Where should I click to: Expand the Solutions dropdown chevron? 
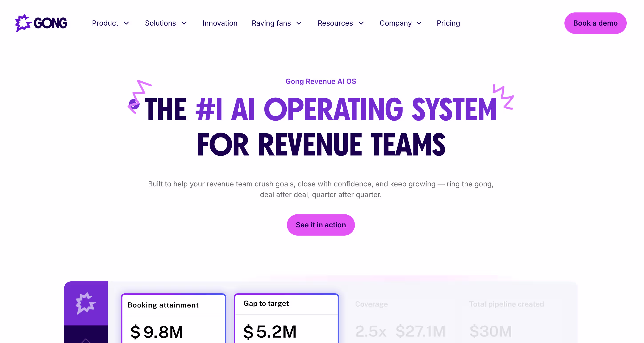184,23
